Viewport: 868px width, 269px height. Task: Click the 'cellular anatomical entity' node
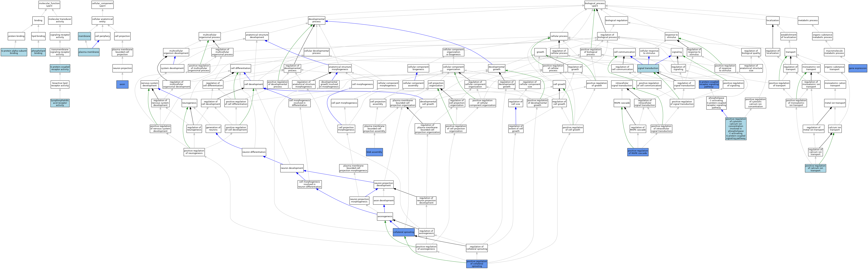coord(102,20)
